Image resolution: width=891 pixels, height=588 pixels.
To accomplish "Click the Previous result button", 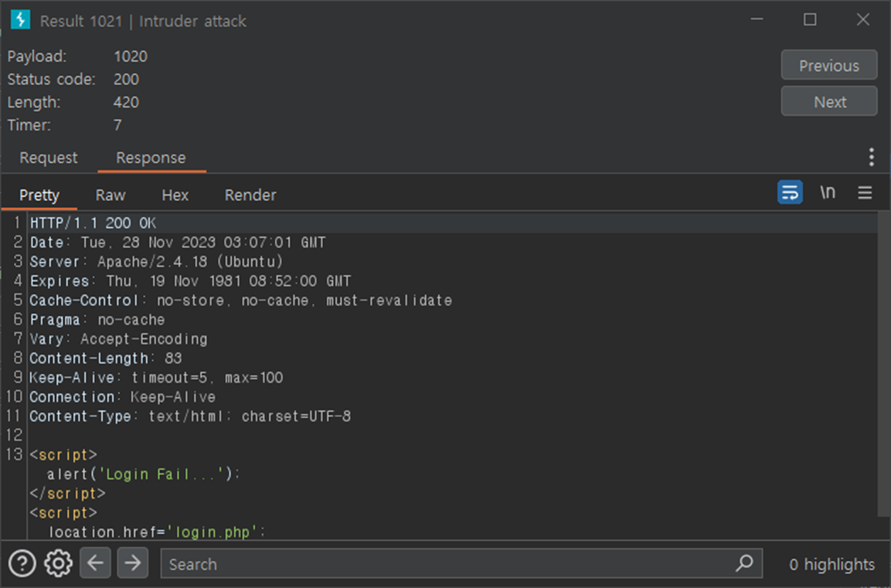I will tap(829, 66).
